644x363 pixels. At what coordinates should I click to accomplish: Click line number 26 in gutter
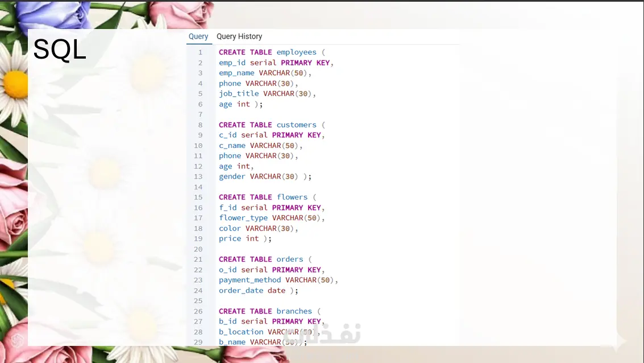coord(198,311)
